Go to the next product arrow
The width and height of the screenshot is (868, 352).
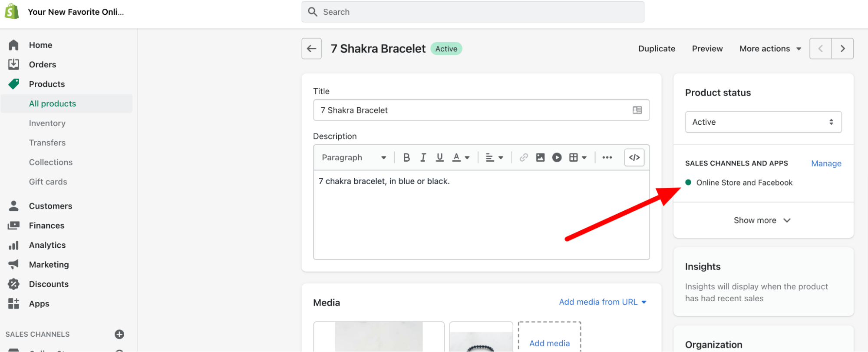coord(842,49)
